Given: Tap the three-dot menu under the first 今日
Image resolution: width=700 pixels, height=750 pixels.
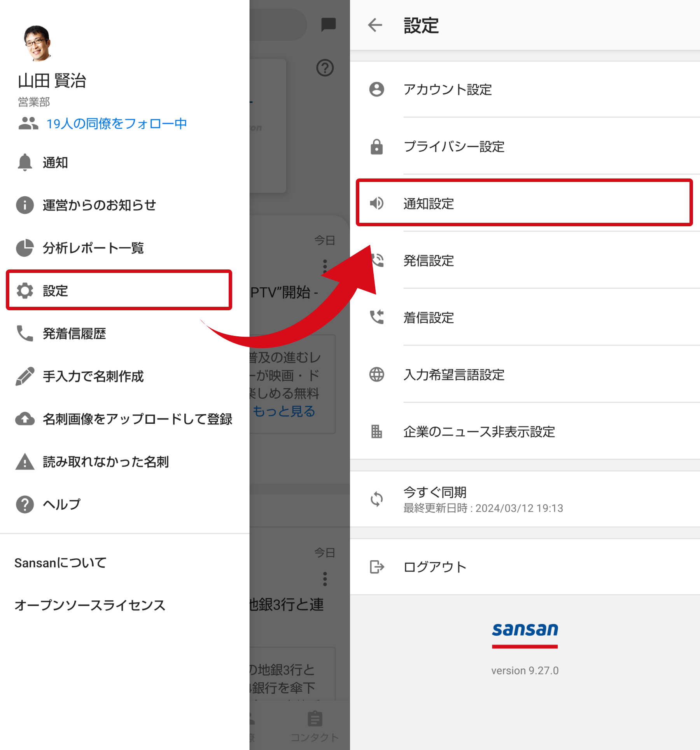Looking at the screenshot, I should (x=325, y=266).
